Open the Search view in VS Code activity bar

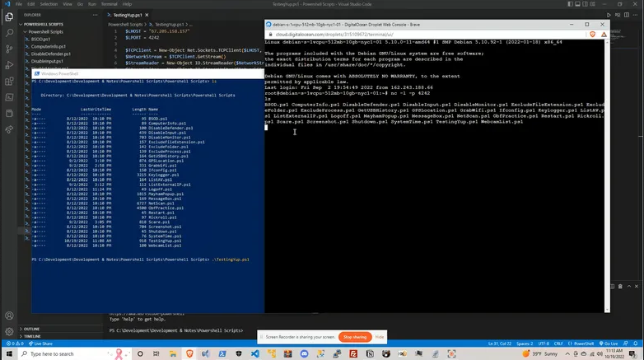point(9,33)
